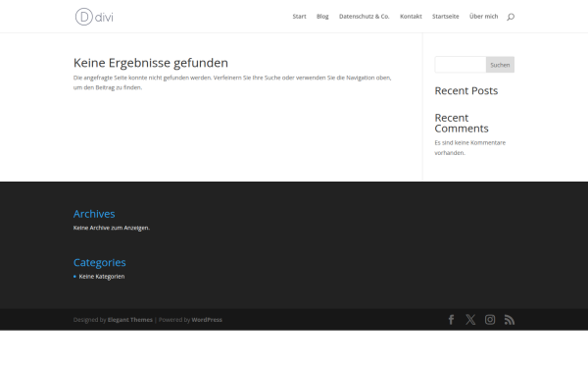The image size is (588, 368).
Task: Click the Keine Archive zum Anzeigen text
Action: coord(112,228)
